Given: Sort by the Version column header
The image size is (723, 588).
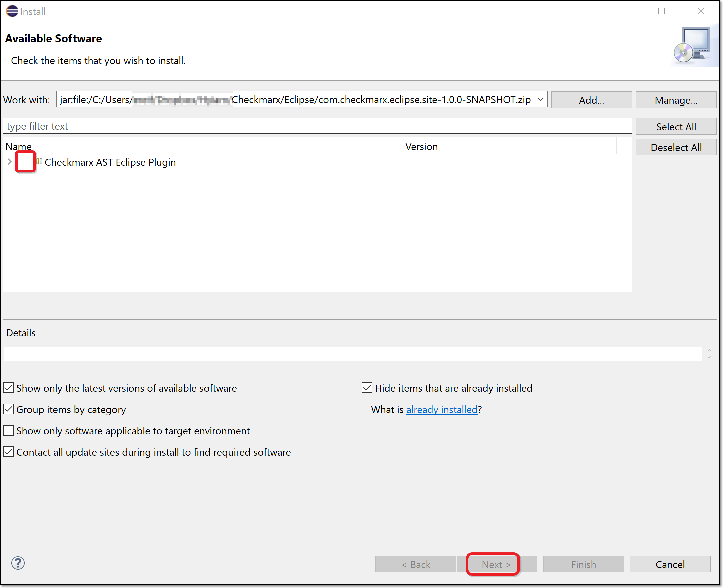Looking at the screenshot, I should pos(509,146).
